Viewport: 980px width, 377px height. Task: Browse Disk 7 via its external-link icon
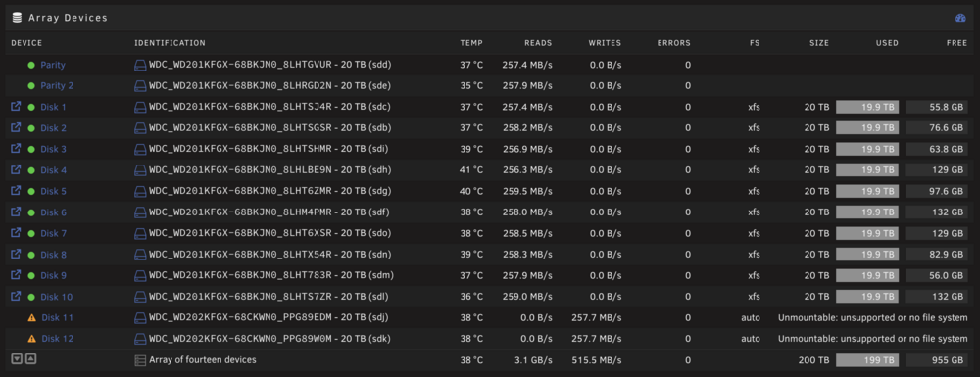click(17, 233)
